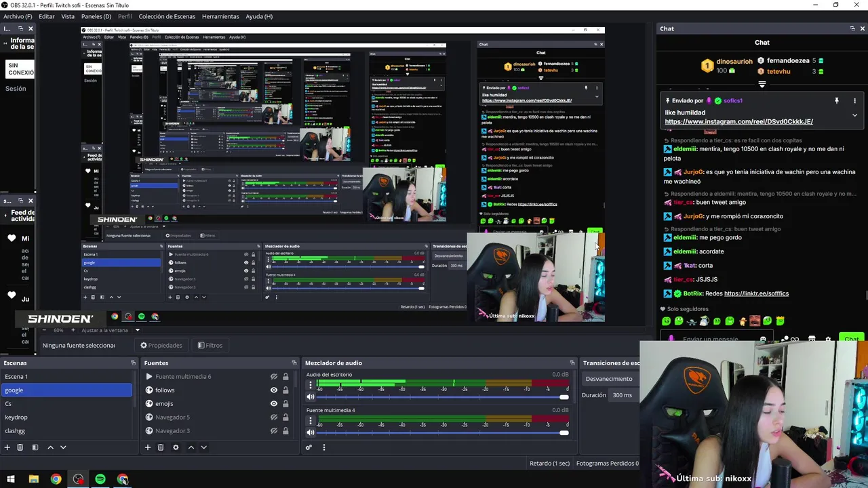This screenshot has height=488, width=868.
Task: Open File Explorer from the taskbar
Action: pos(34,479)
